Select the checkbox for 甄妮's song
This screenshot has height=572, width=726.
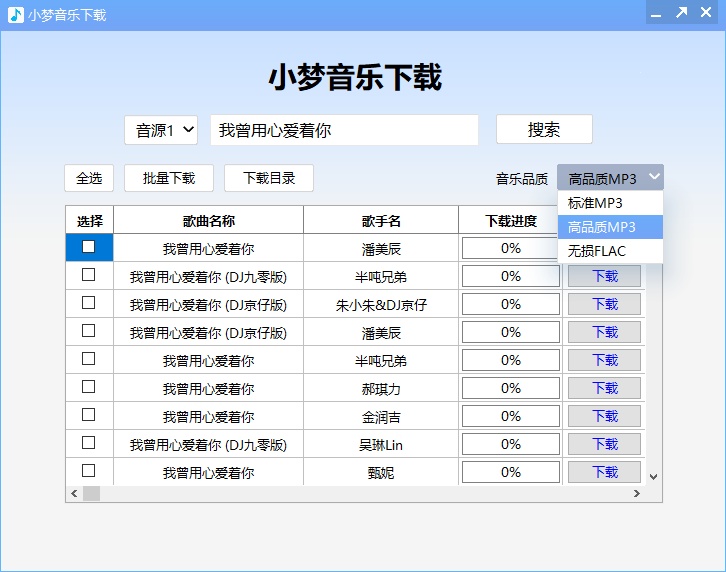coord(89,471)
